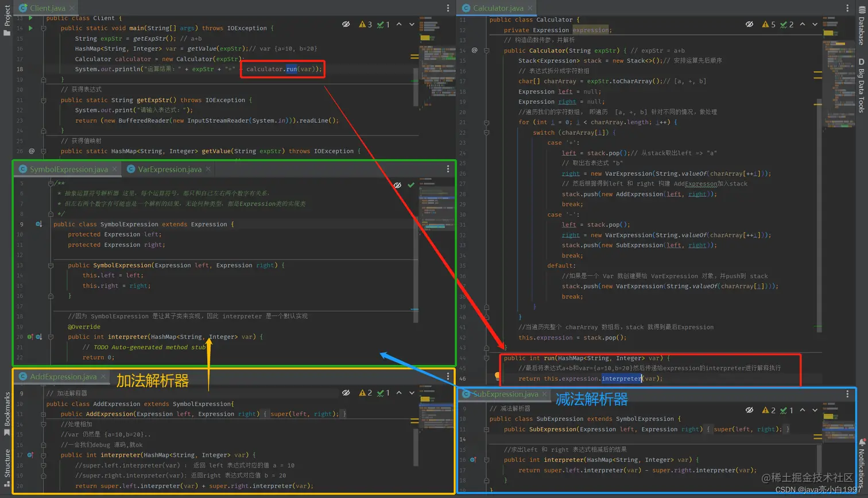Open AddExpression.java editor tab options menu
The height and width of the screenshot is (498, 868).
[448, 377]
